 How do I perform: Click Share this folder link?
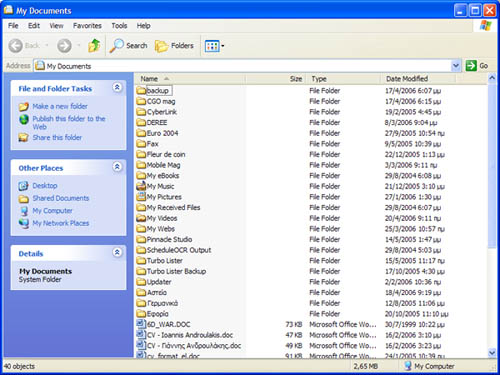pyautogui.click(x=57, y=137)
